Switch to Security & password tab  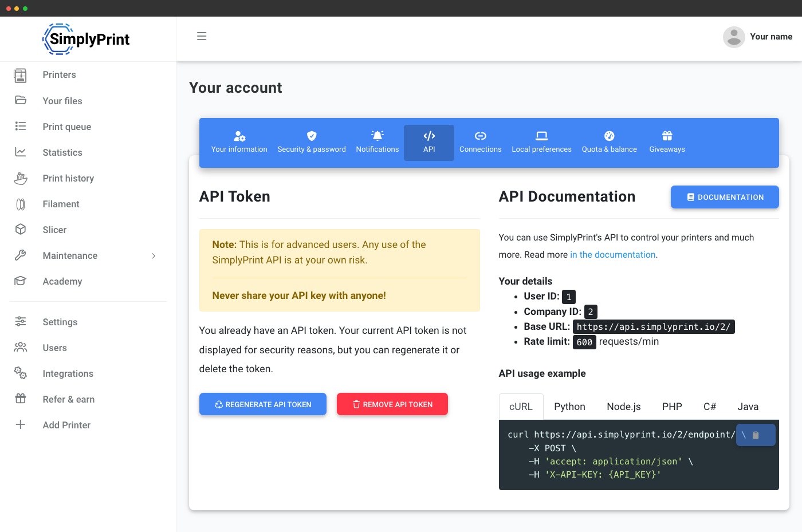tap(312, 143)
